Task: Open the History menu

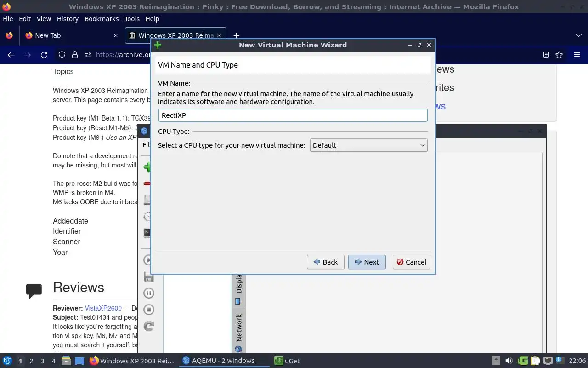Action: (x=68, y=19)
